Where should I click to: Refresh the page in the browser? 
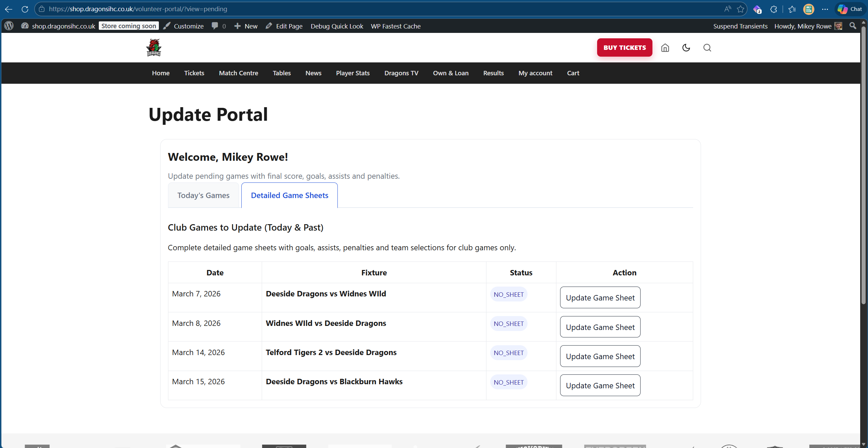25,9
